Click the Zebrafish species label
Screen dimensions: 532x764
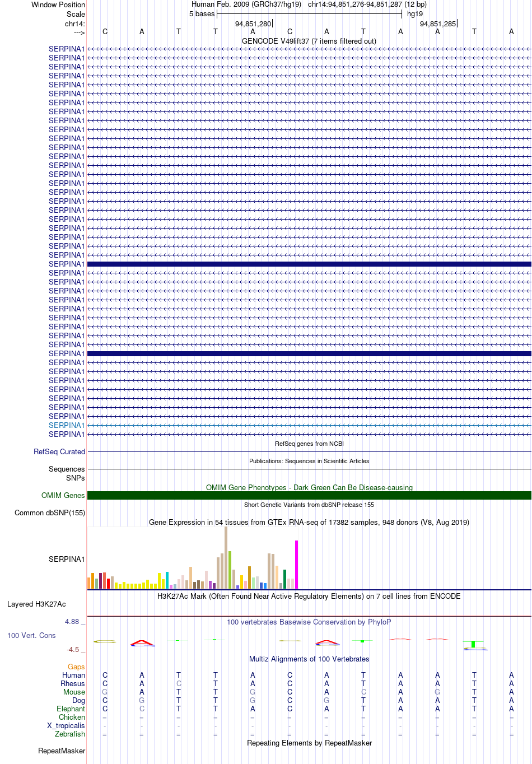click(x=70, y=734)
